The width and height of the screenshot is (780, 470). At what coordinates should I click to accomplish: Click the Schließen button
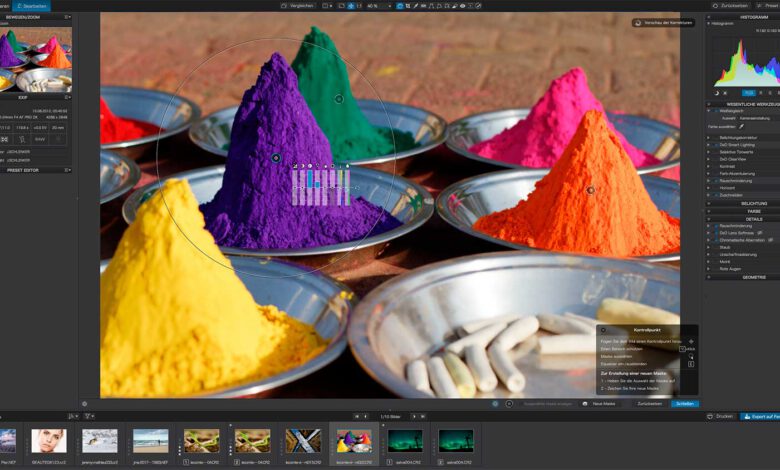pyautogui.click(x=685, y=403)
